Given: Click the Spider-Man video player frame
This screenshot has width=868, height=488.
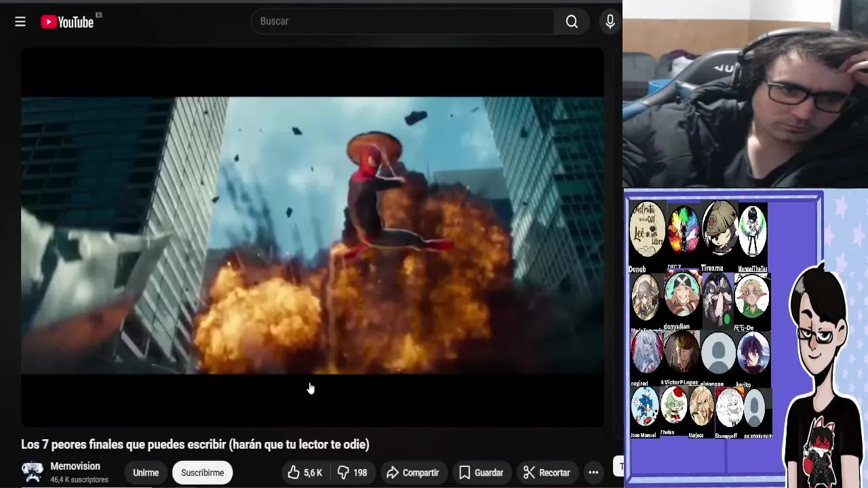Looking at the screenshot, I should [x=312, y=236].
